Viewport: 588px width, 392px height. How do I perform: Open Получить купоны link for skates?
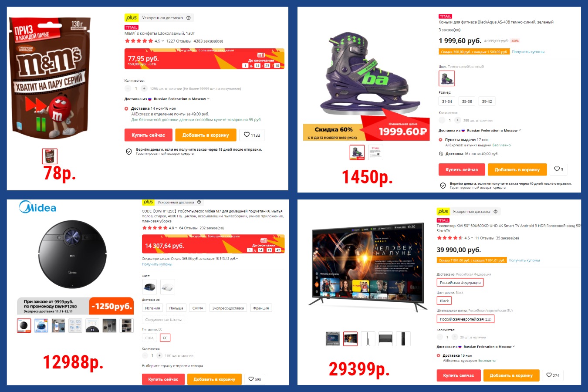528,52
